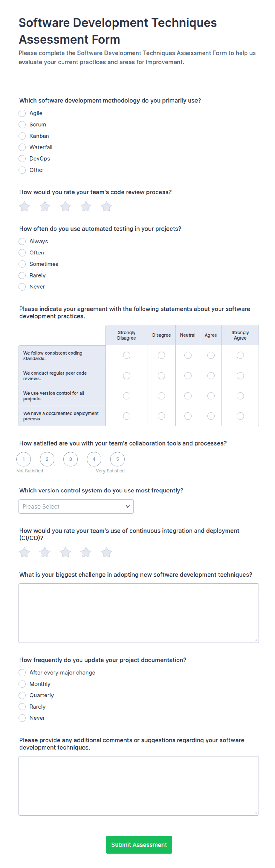Choose satisfaction level 3 circle

[70, 459]
